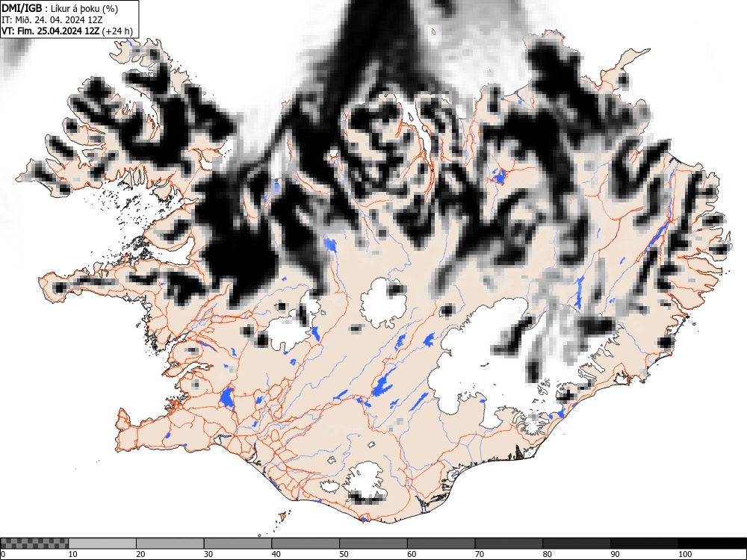Select the legend swatch between 20 and 30
This screenshot has height=560, width=747.
[170, 544]
